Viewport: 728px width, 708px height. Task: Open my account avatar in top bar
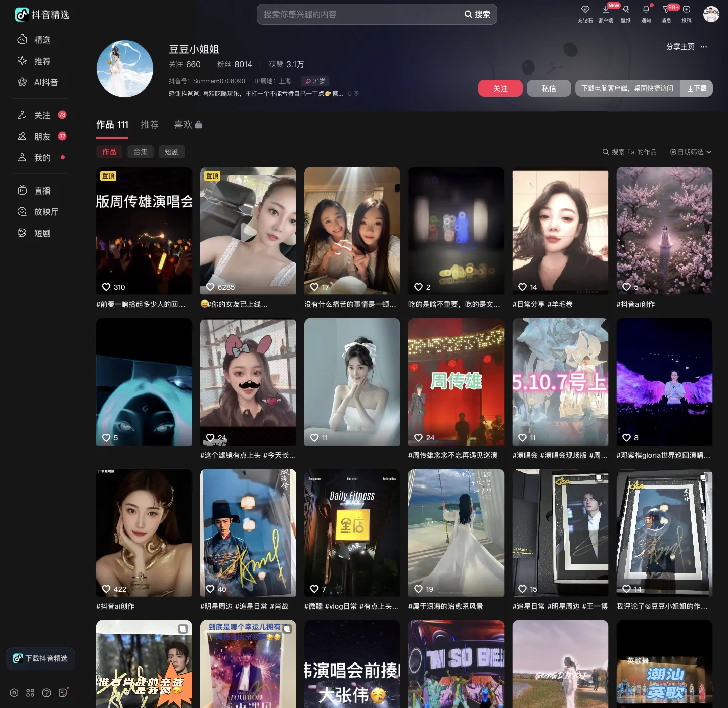711,14
